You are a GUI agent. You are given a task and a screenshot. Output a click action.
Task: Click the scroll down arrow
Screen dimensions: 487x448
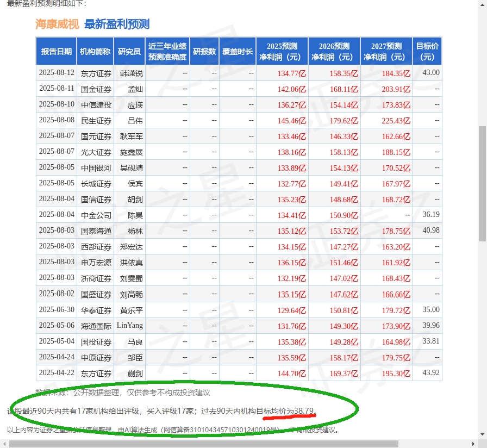(x=482, y=434)
